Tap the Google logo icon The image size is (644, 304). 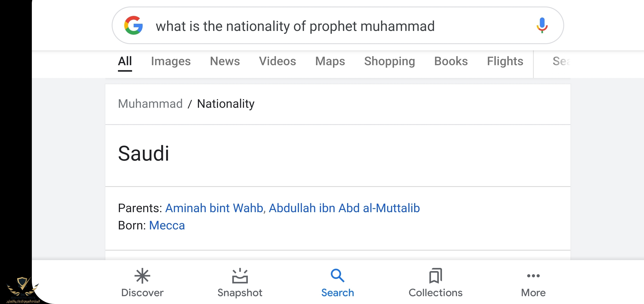pos(133,26)
